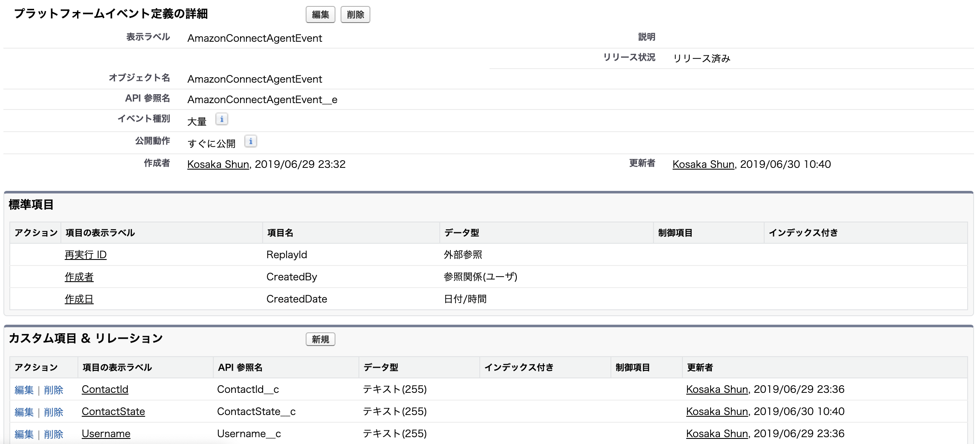Click 削除 for the ContactState row
This screenshot has height=444, width=980.
coord(54,412)
